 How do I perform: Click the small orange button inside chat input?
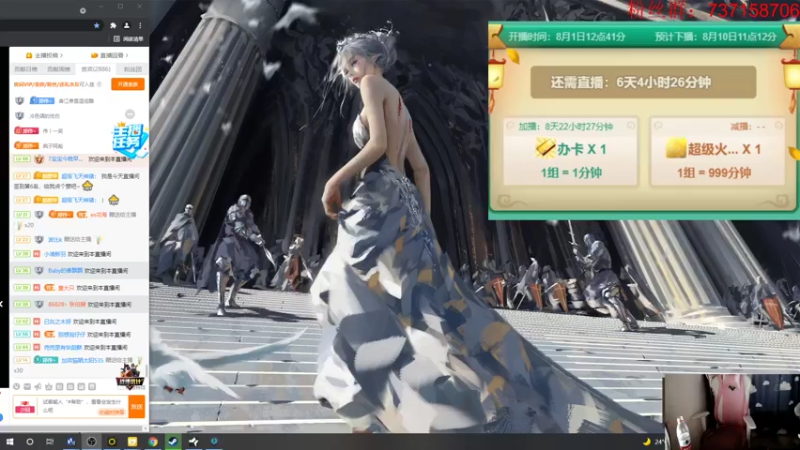(112, 412)
